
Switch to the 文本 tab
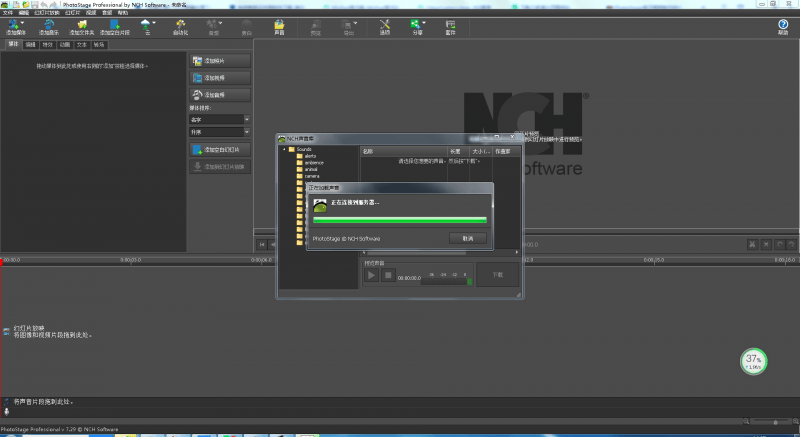[82, 45]
